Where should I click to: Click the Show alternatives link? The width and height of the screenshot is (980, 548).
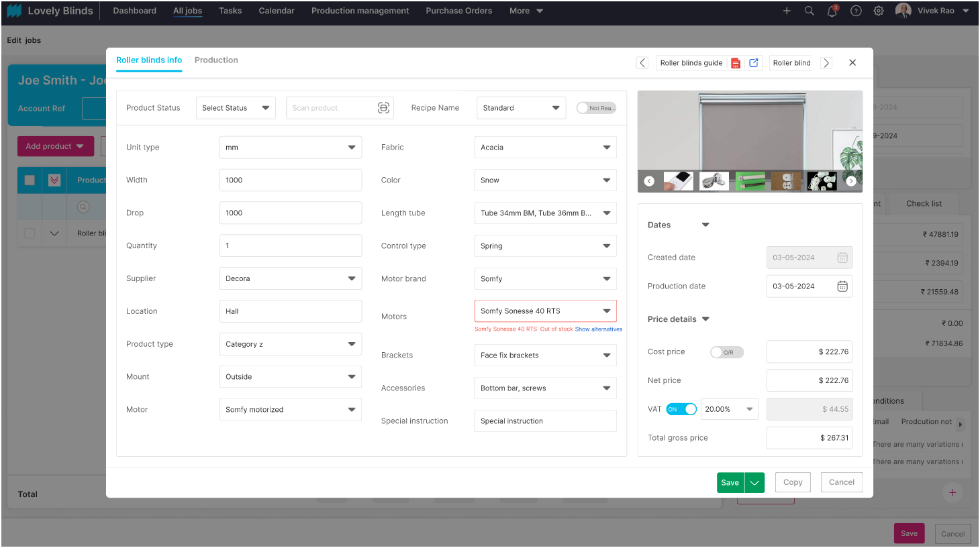(x=598, y=329)
